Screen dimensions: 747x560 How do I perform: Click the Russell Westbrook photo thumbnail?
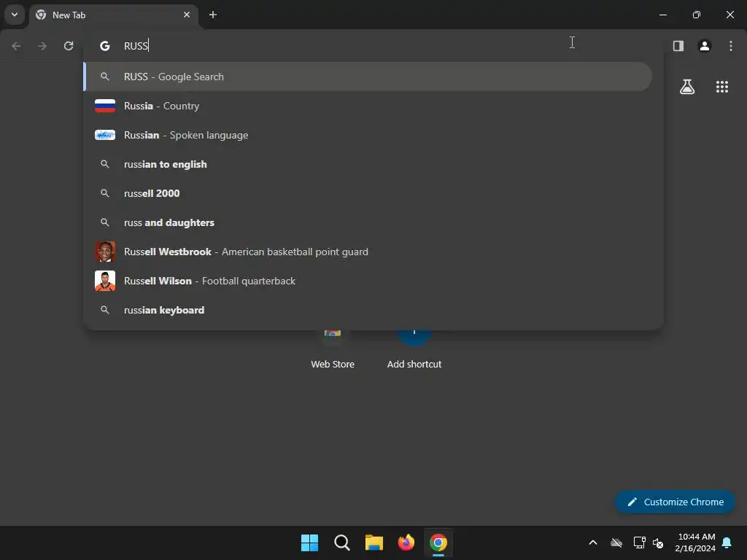(105, 252)
